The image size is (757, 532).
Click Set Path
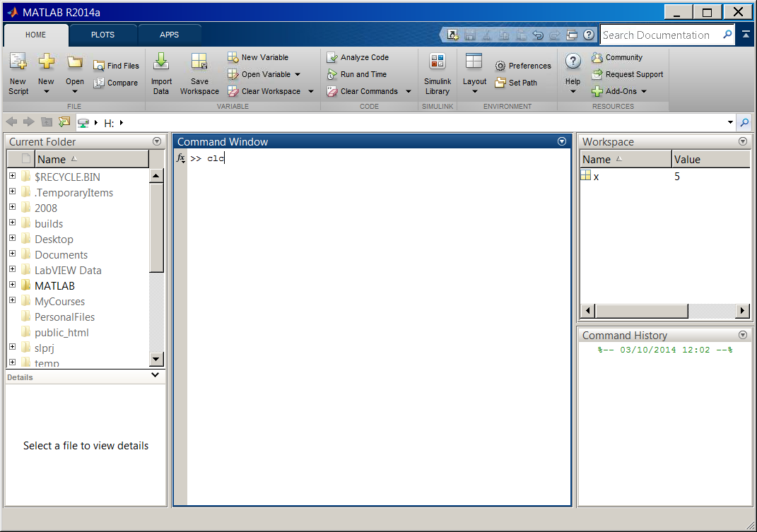pyautogui.click(x=516, y=83)
